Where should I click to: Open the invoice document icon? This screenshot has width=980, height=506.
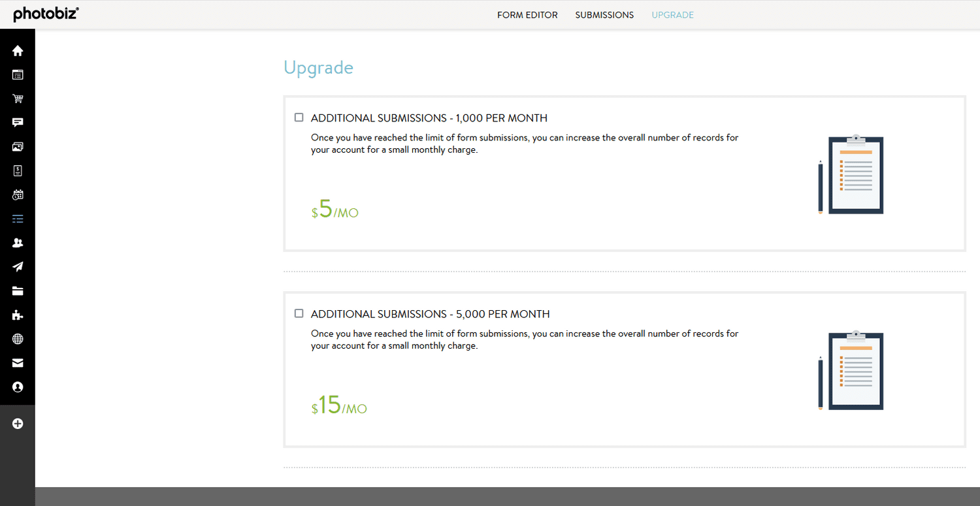18,170
